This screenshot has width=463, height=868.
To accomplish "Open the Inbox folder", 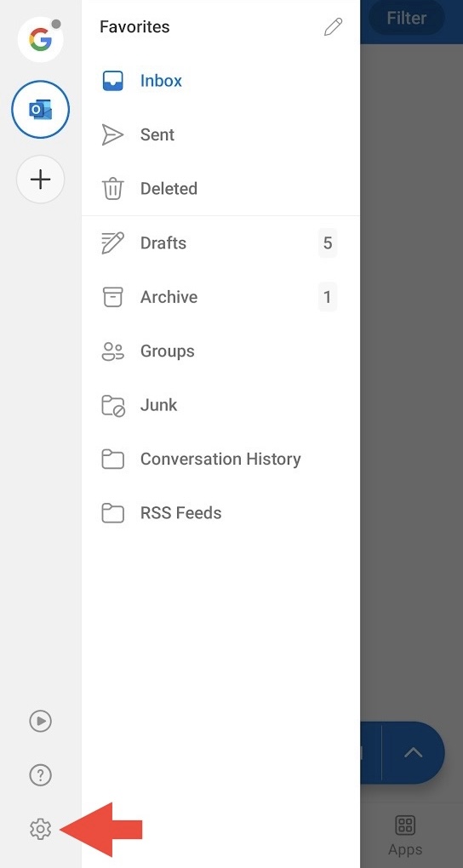I will click(220, 81).
